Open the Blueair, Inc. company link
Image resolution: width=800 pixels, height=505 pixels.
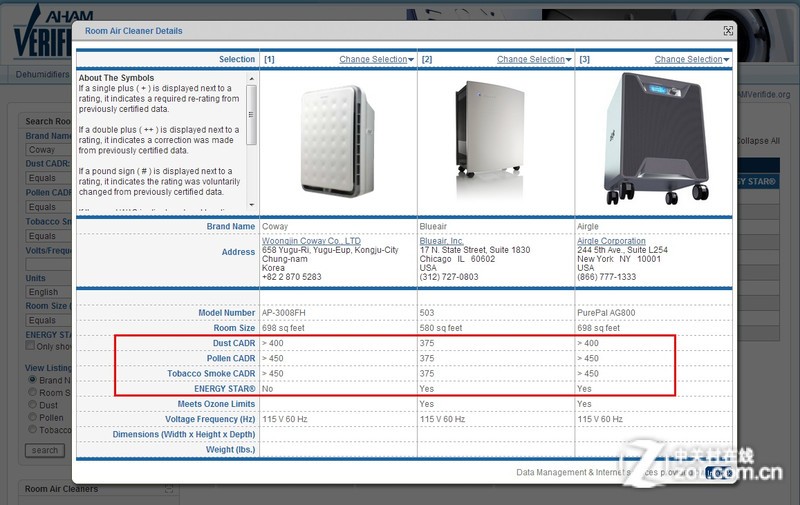pos(441,241)
